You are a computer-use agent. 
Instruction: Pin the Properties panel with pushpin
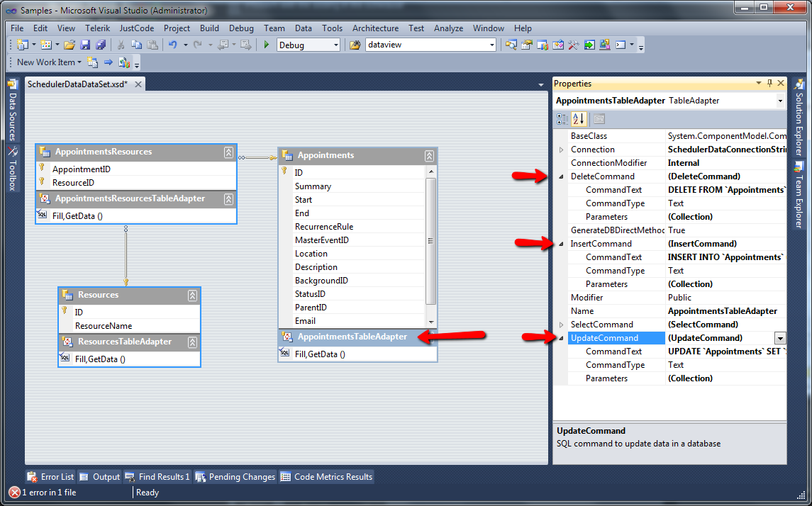click(769, 84)
